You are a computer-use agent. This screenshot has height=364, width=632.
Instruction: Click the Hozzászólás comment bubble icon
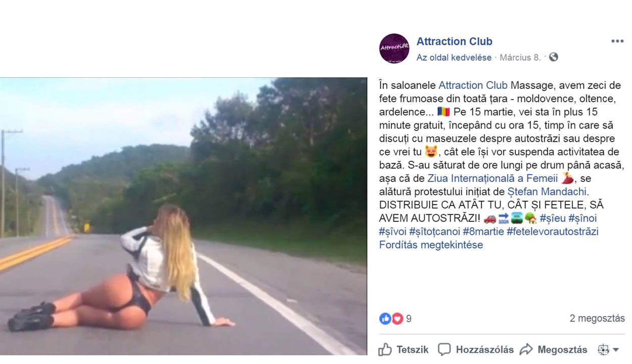[x=444, y=349]
